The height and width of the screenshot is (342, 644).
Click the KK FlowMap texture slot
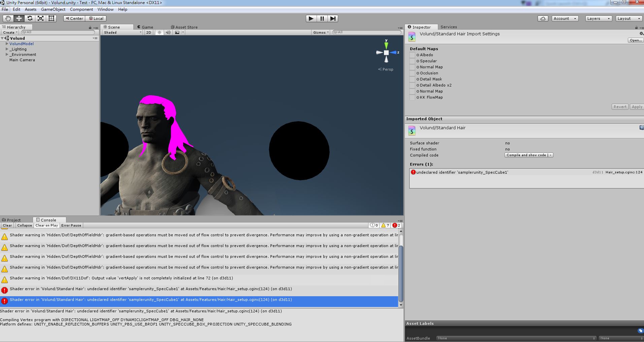click(x=412, y=97)
